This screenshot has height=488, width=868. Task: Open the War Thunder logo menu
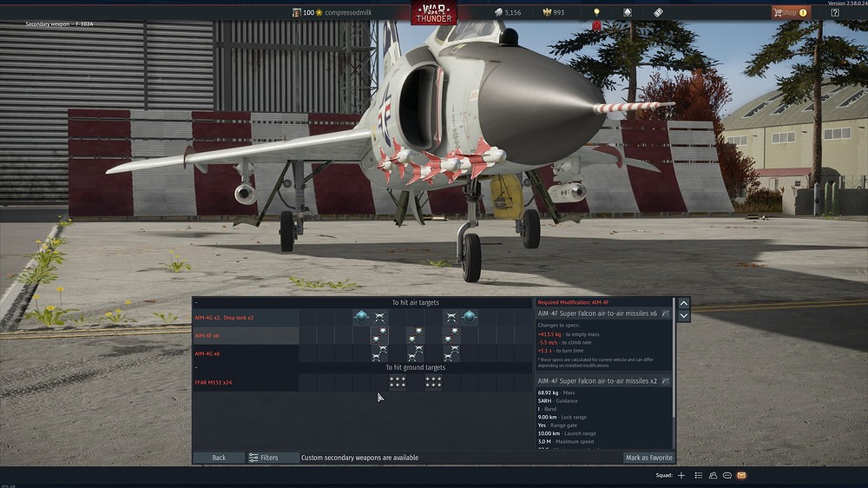[x=433, y=13]
